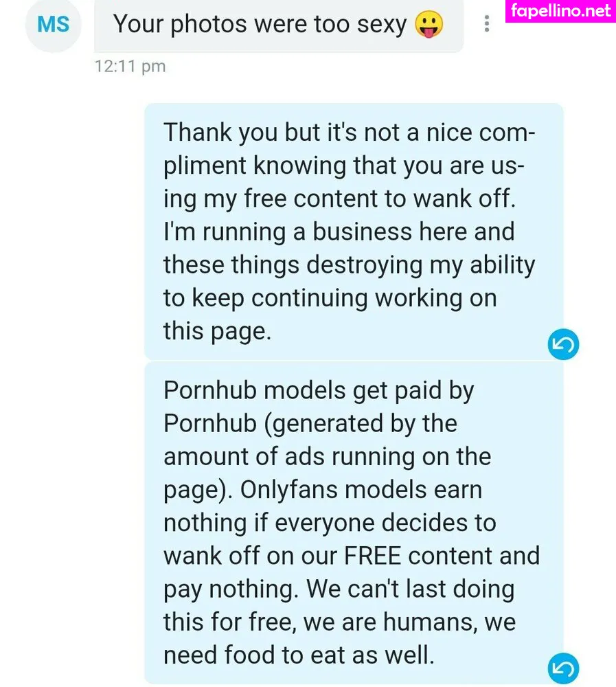Click the tongue-out emoji in the received message
The image size is (616, 687).
point(429,25)
